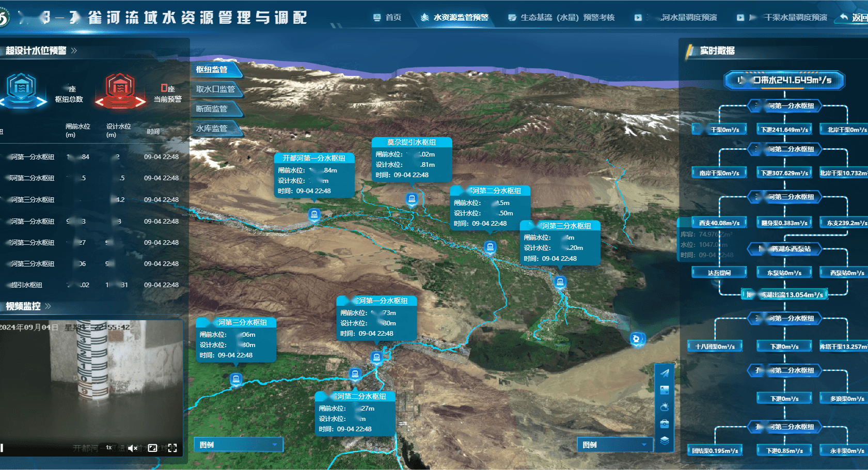Image resolution: width=868 pixels, height=470 pixels.
Task: Toggle video fullscreen mode
Action: (172, 448)
